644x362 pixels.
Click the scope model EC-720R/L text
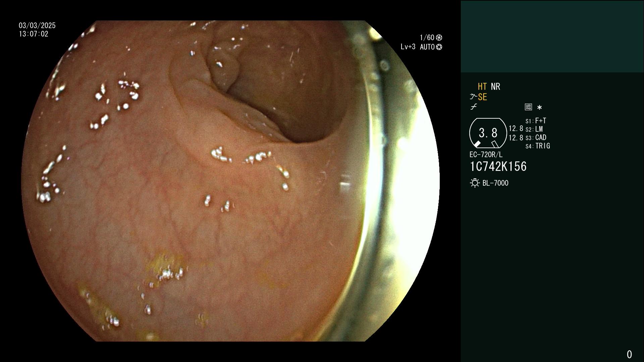click(x=486, y=155)
